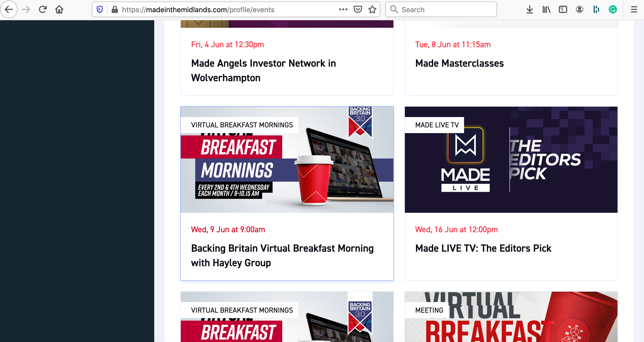Toggle the sidebar view icon
The image size is (644, 342).
(563, 10)
